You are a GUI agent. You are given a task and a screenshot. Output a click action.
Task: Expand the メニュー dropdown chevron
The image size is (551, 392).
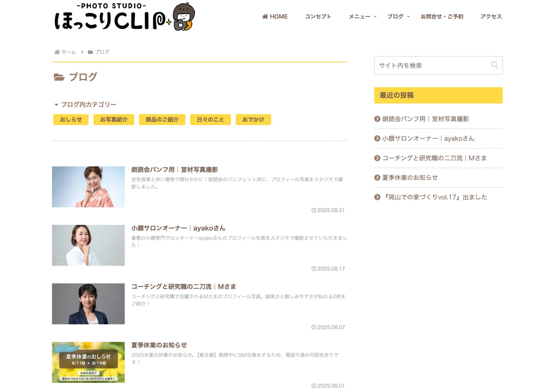click(x=375, y=17)
